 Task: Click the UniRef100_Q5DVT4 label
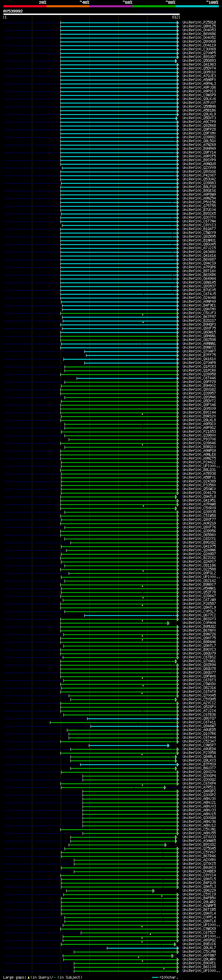tap(199, 68)
